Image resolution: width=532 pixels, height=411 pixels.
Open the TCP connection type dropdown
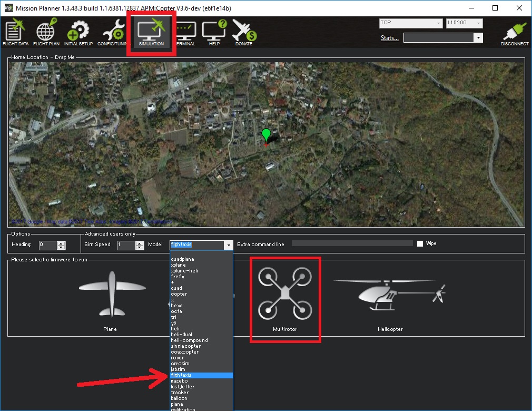[x=411, y=23]
